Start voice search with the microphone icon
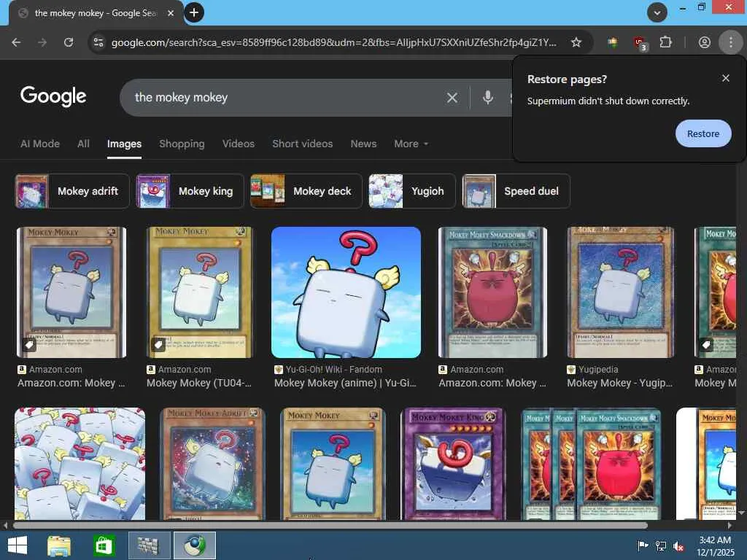Viewport: 747px width, 560px height. click(487, 98)
